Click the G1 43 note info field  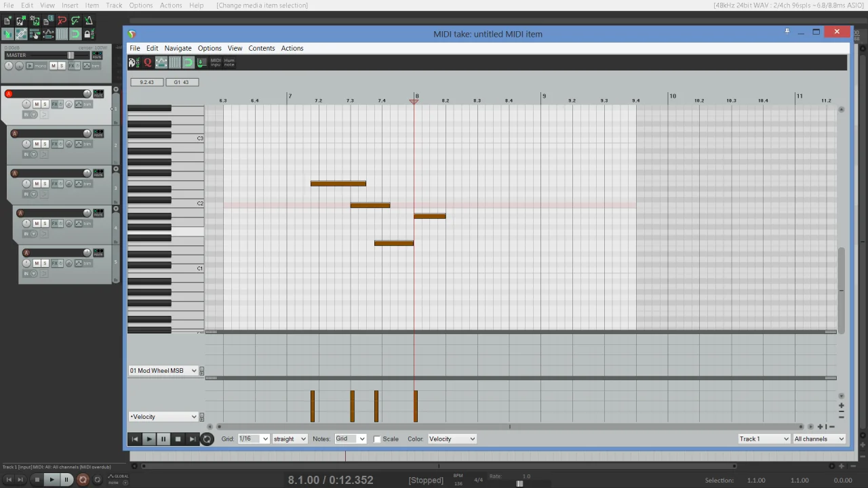[182, 82]
